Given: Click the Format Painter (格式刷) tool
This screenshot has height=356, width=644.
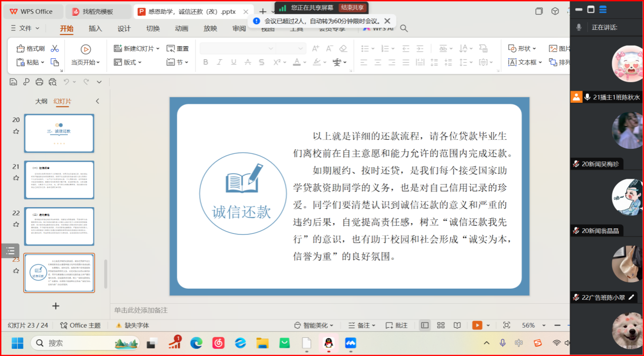Looking at the screenshot, I should click(30, 49).
